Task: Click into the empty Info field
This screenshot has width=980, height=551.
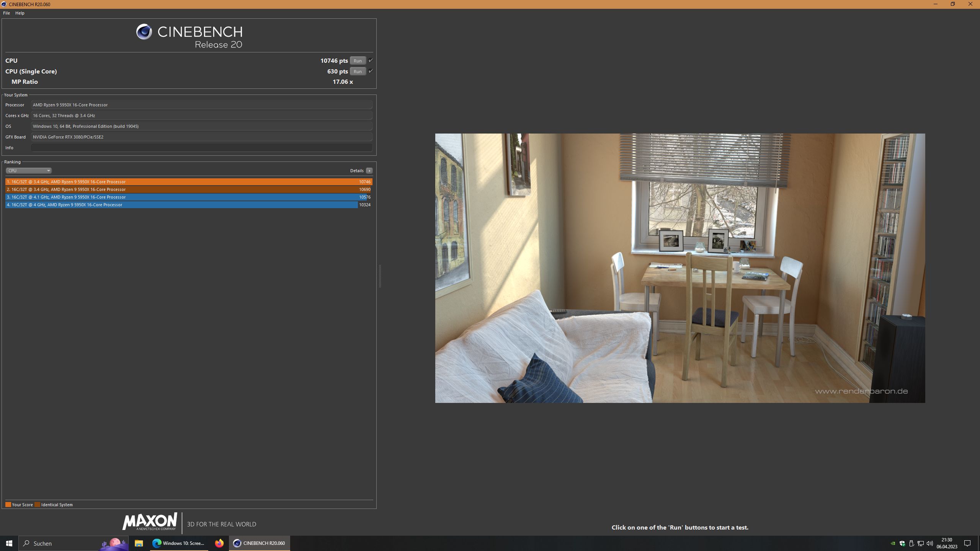Action: (x=202, y=148)
